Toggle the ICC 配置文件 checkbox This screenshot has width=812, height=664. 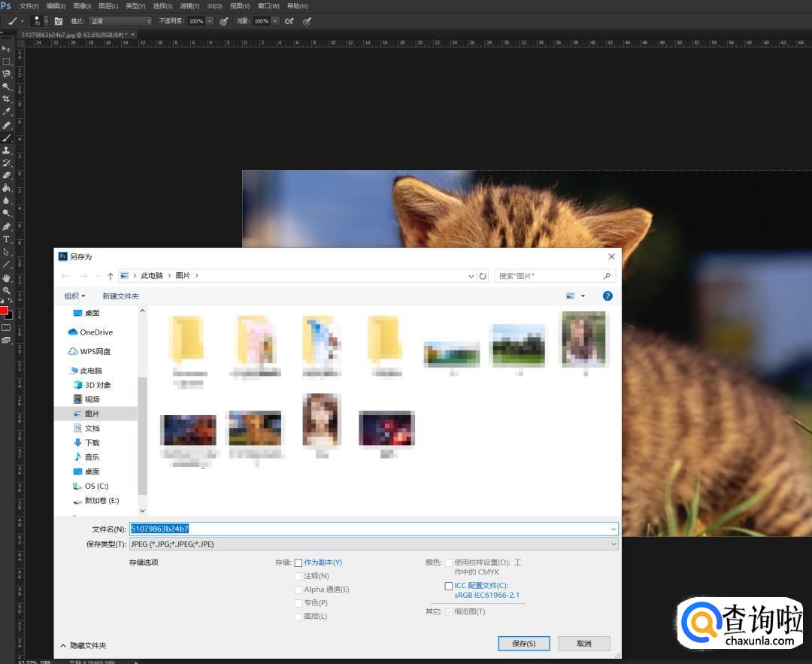pos(449,586)
